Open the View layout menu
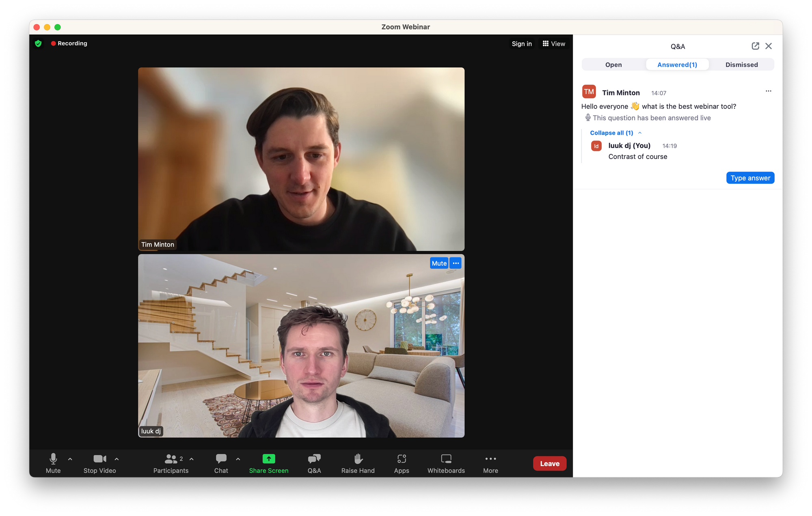 click(554, 44)
